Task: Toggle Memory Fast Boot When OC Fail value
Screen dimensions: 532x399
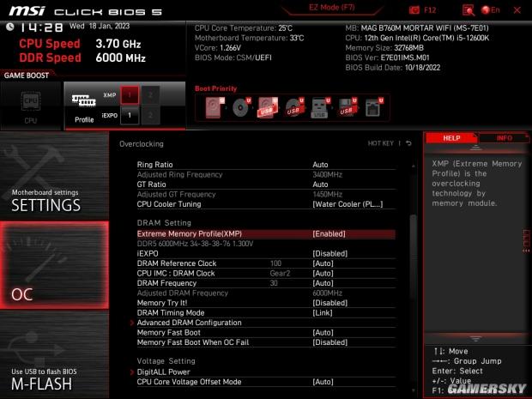Action: click(329, 342)
